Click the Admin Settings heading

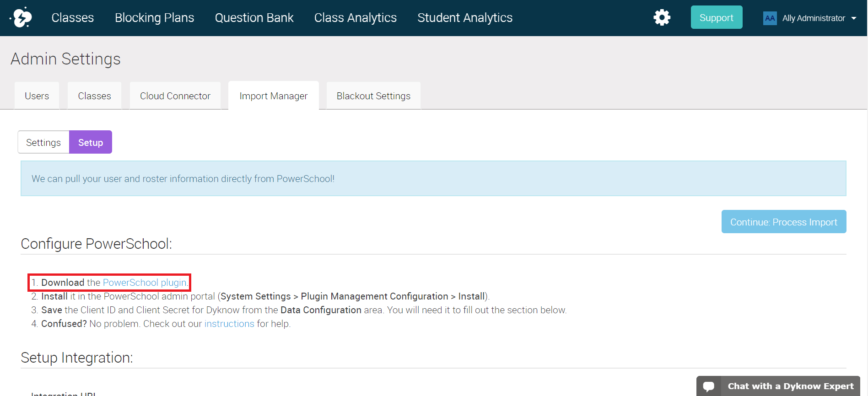coord(65,59)
